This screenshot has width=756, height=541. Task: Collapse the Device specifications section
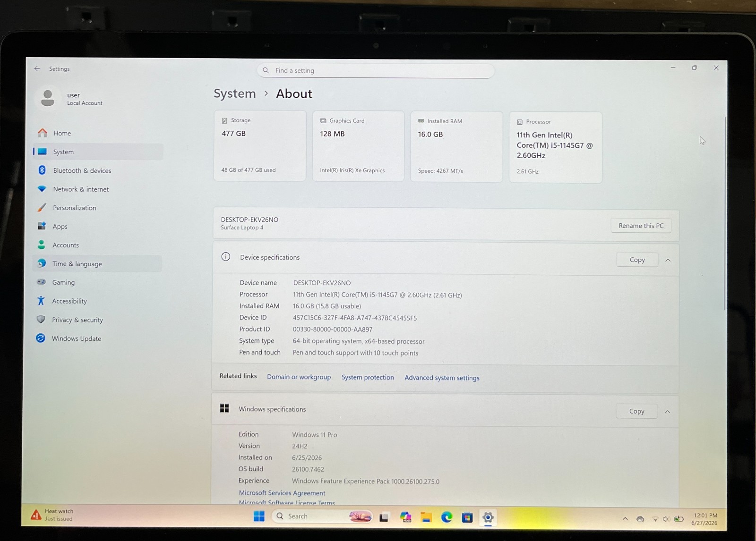[668, 260]
